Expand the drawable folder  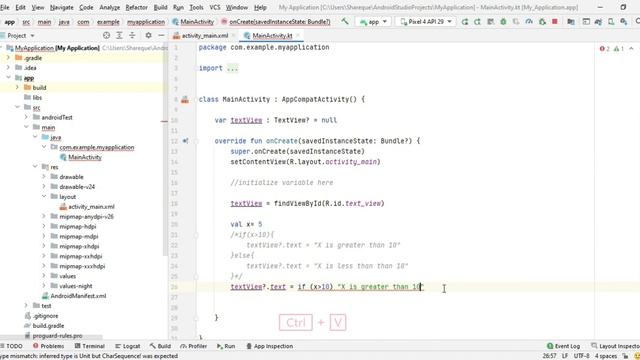point(44,176)
